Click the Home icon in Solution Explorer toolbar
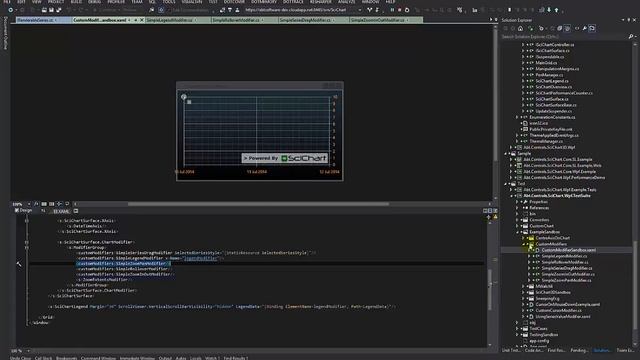The height and width of the screenshot is (360, 640). pos(520,28)
